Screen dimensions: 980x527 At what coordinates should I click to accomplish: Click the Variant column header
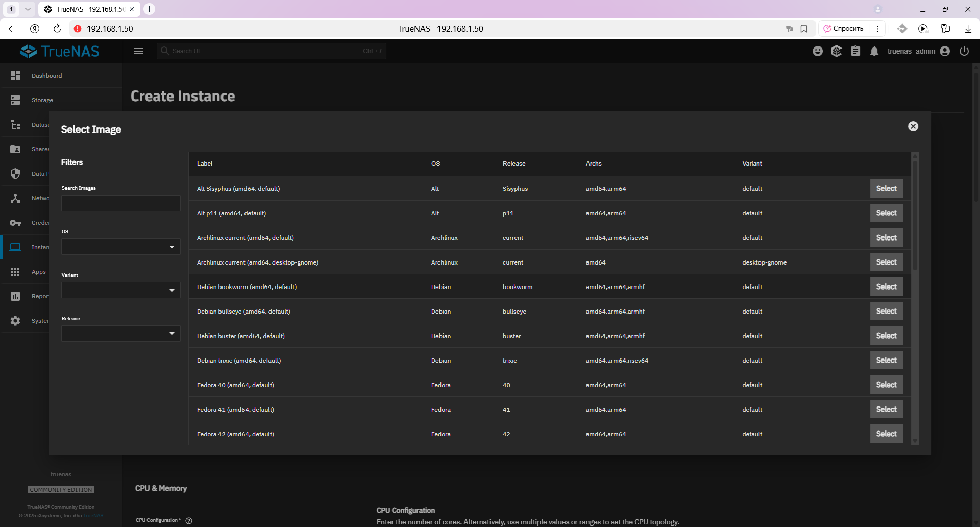752,164
